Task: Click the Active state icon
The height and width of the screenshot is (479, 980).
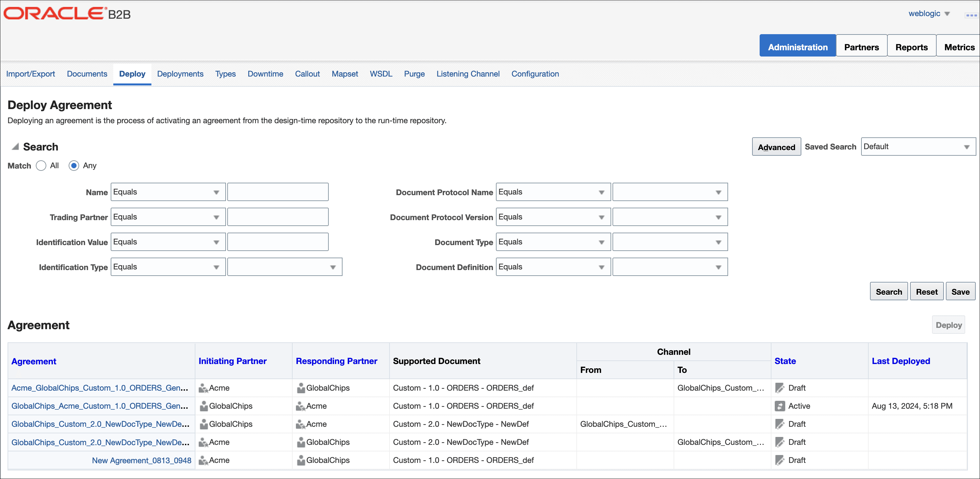Action: tap(780, 406)
